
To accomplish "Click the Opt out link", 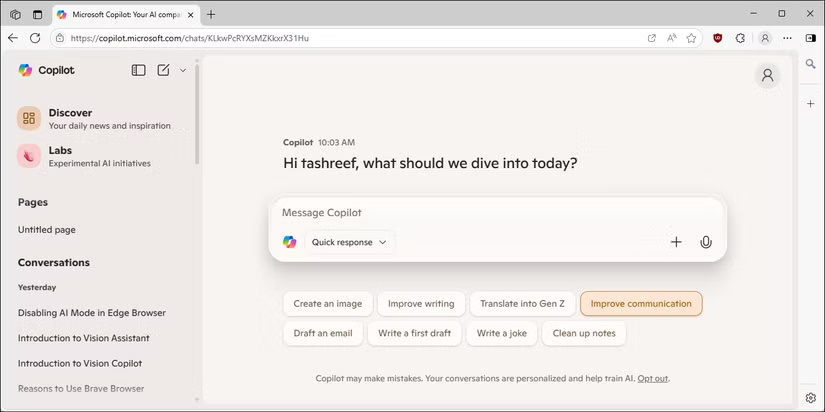I will 652,378.
